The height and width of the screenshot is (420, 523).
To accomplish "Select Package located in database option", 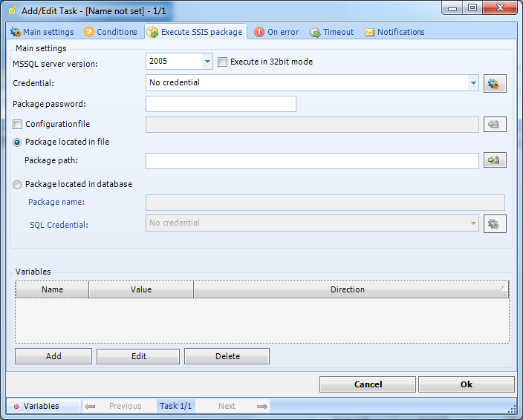I will click(x=18, y=184).
